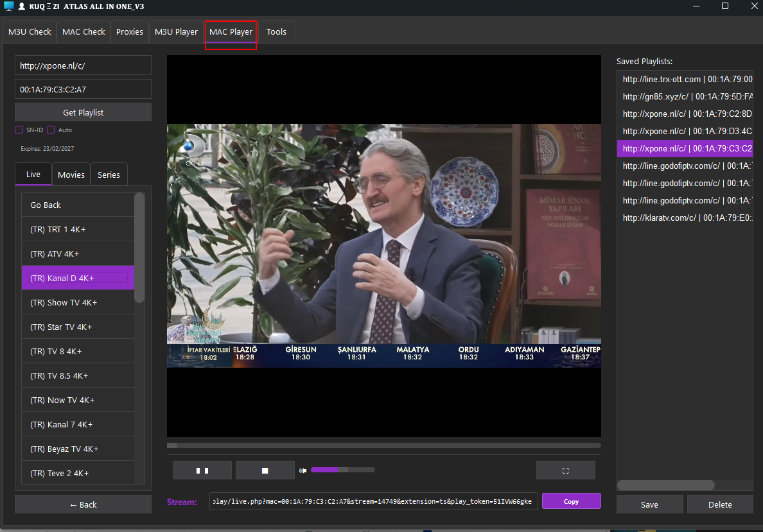This screenshot has width=763, height=532.
Task: Stop playback with the stop button
Action: click(265, 470)
